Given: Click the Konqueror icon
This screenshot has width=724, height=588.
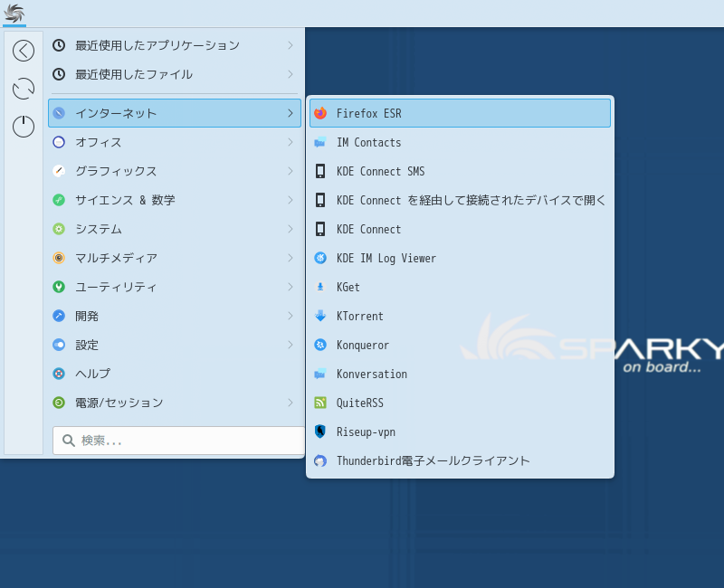Looking at the screenshot, I should tap(320, 345).
